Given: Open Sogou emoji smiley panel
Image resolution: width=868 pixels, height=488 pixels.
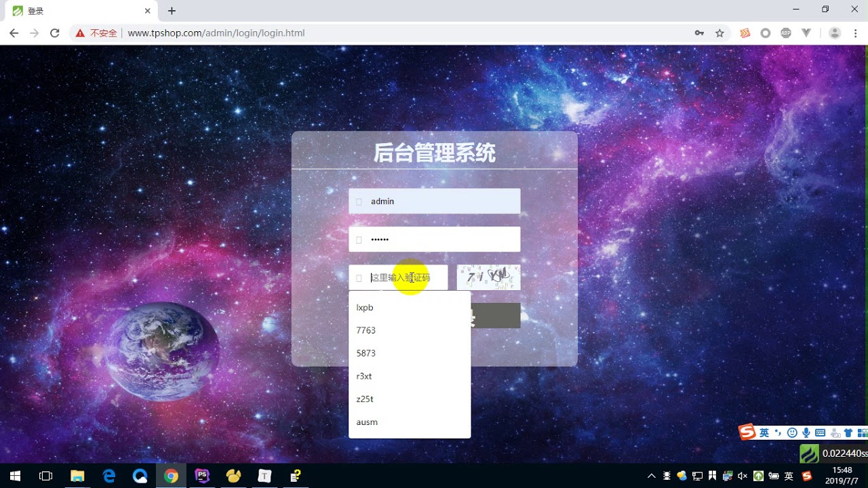Looking at the screenshot, I should 792,432.
